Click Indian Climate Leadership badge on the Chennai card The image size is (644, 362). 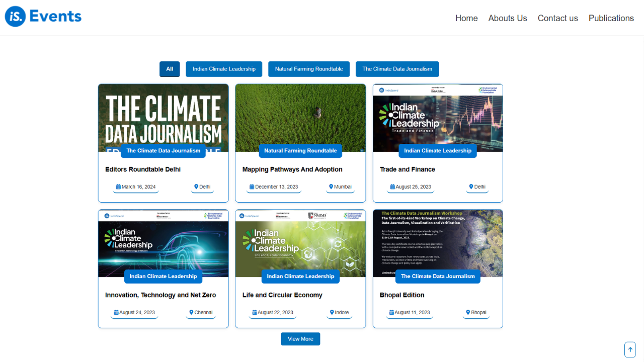coord(163,277)
